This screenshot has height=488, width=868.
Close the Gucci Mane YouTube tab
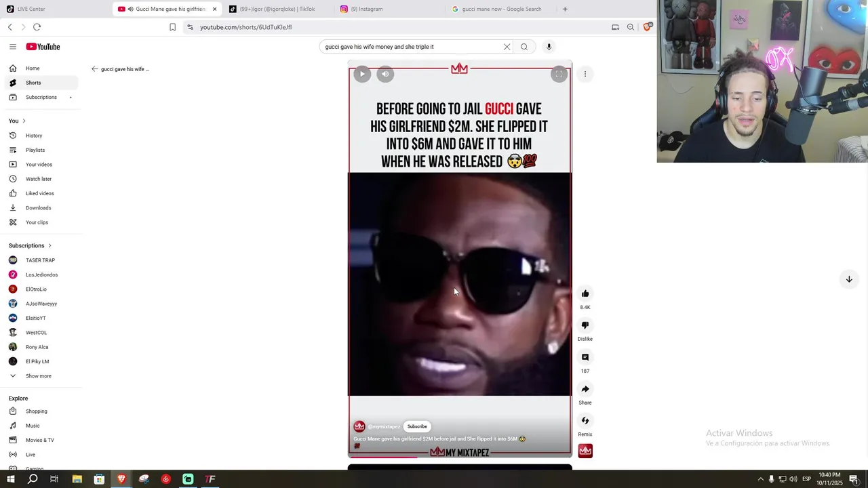(214, 9)
